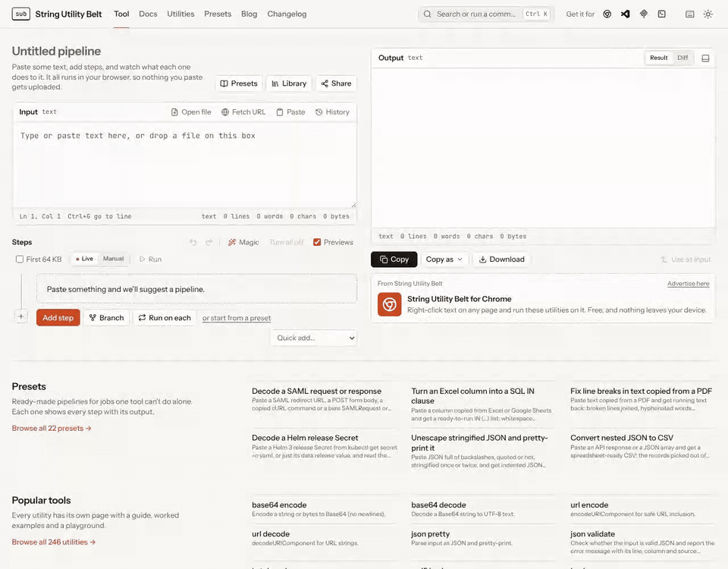Show output as Result

(x=658, y=58)
